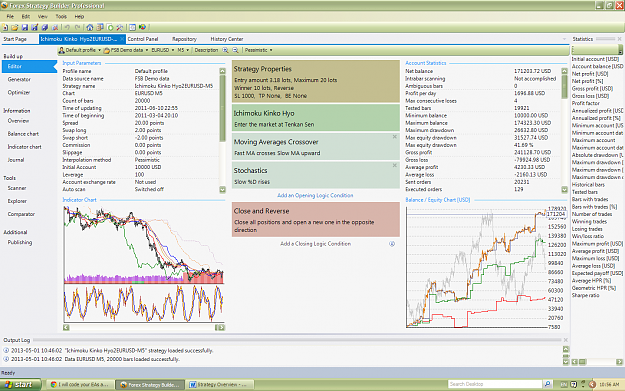625x391 pixels.
Task: Open Explorer under Tools
Action: pos(17,201)
